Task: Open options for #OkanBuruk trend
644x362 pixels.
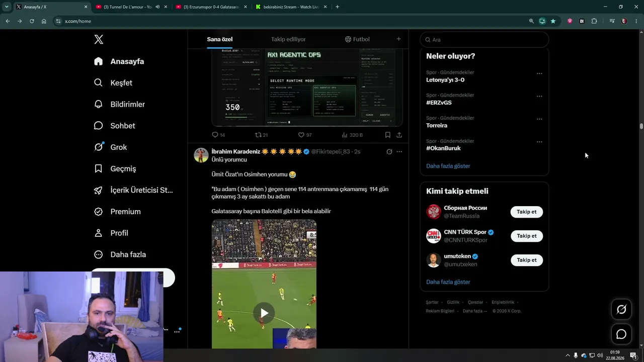Action: pyautogui.click(x=539, y=142)
